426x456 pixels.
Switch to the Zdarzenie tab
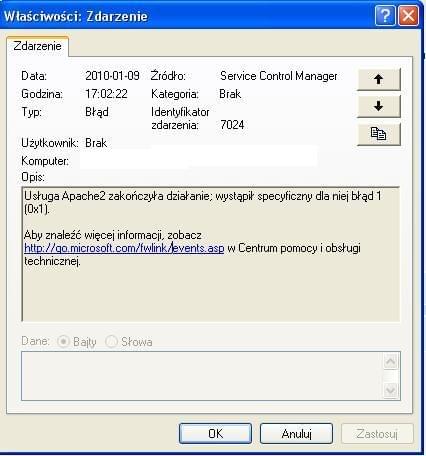click(x=37, y=46)
